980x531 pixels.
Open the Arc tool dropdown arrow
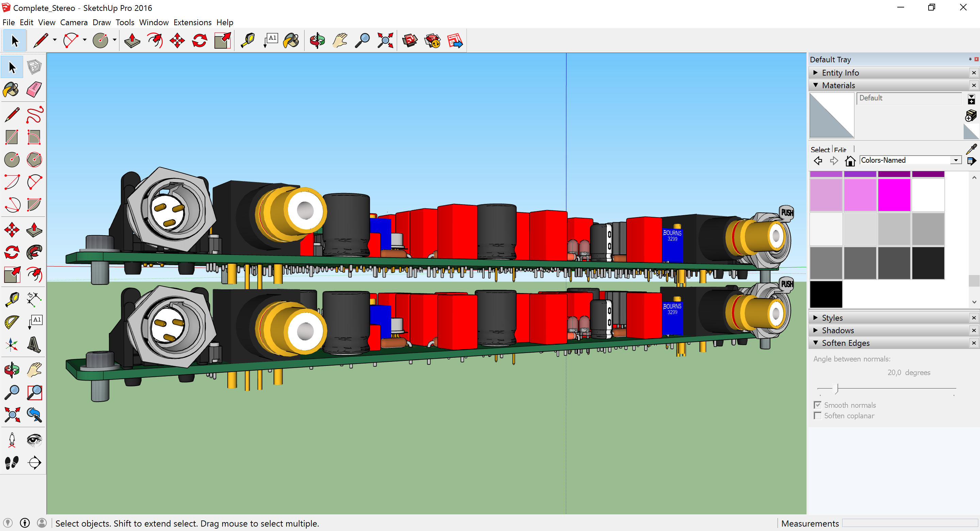(x=84, y=40)
